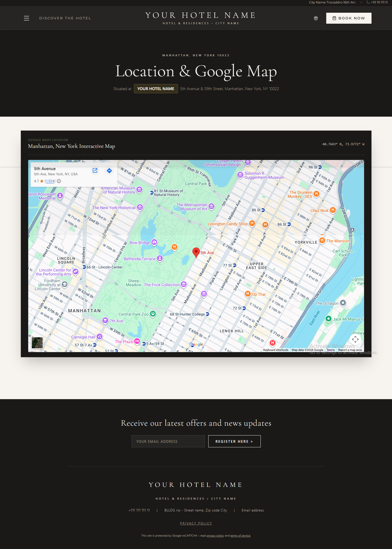
Task: Click the Book Now button
Action: pyautogui.click(x=349, y=18)
